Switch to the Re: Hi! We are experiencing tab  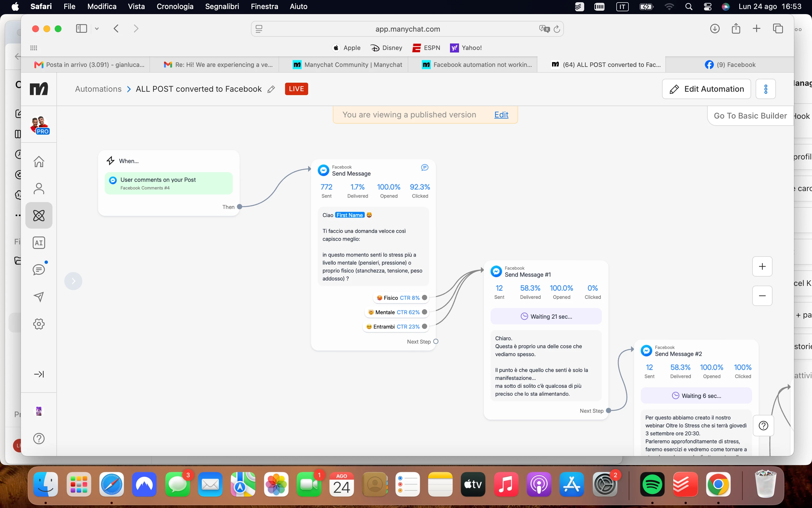point(214,65)
